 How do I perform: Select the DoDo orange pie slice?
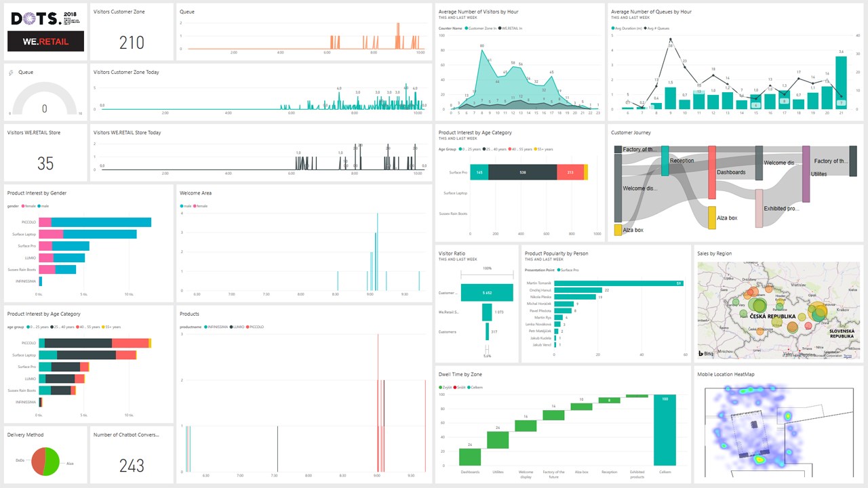pyautogui.click(x=38, y=462)
